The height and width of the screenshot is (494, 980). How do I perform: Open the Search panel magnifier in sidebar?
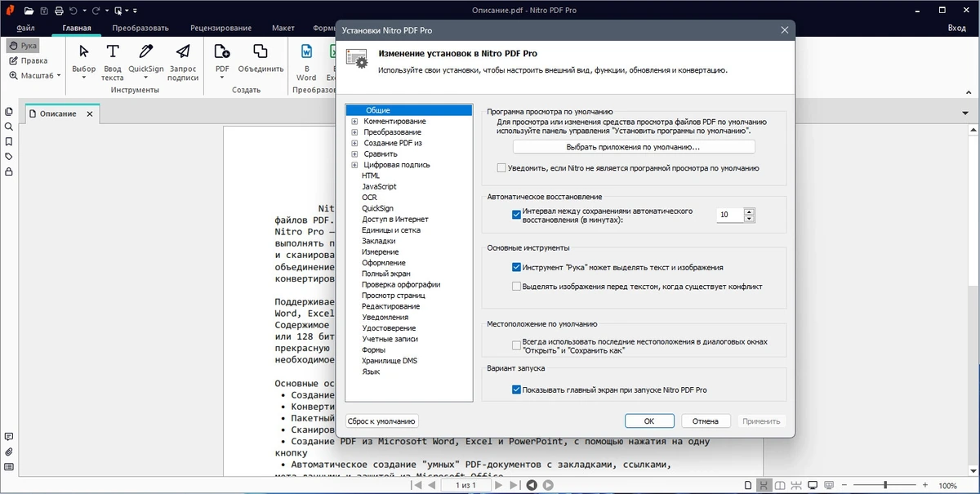coord(9,127)
